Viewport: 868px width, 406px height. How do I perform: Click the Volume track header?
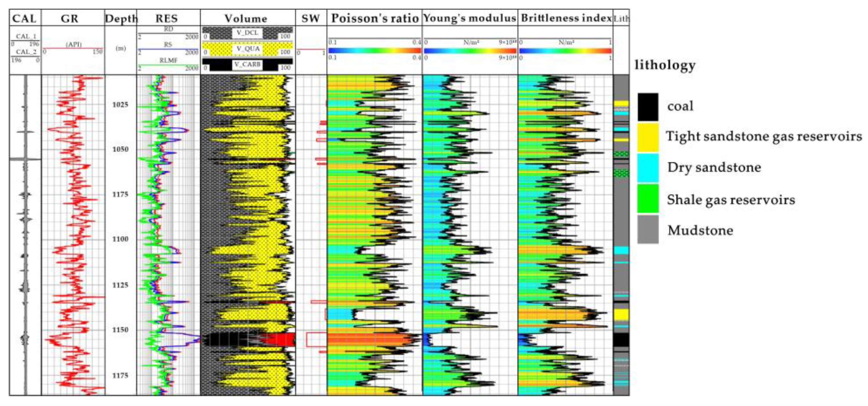(246, 18)
